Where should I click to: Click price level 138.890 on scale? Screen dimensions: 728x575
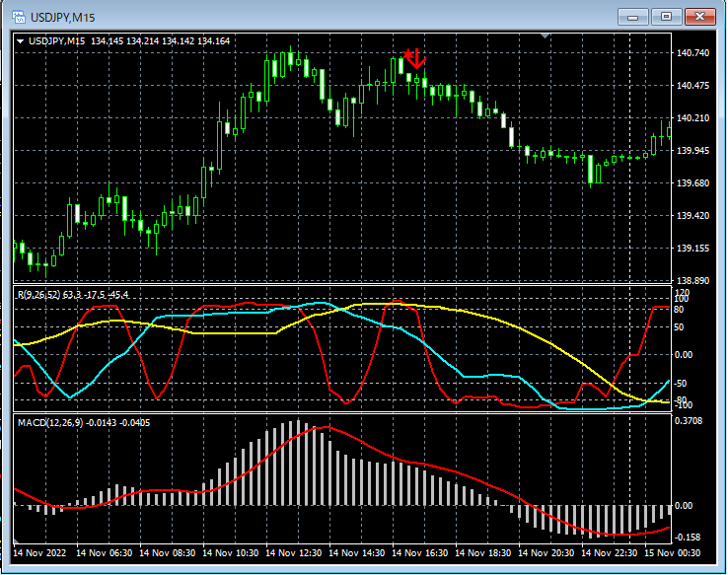tap(692, 280)
